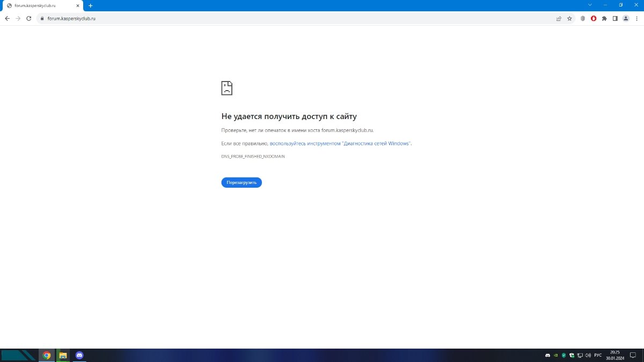Open the gray shield extension
The height and width of the screenshot is (362, 644).
(x=583, y=18)
